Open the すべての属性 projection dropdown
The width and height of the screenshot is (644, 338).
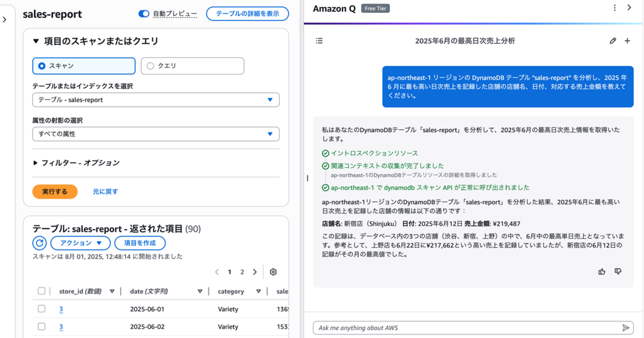click(x=156, y=134)
